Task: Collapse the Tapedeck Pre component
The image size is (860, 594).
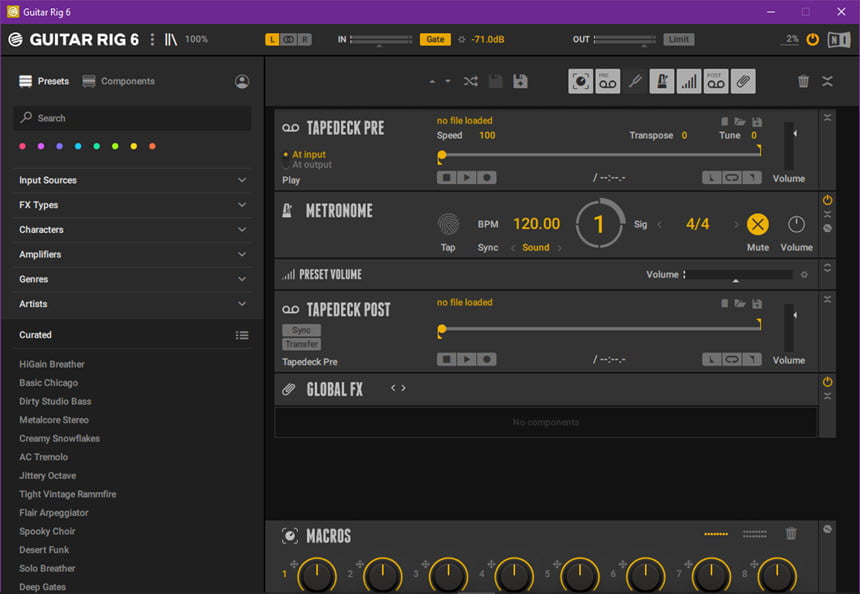Action: pos(827,117)
